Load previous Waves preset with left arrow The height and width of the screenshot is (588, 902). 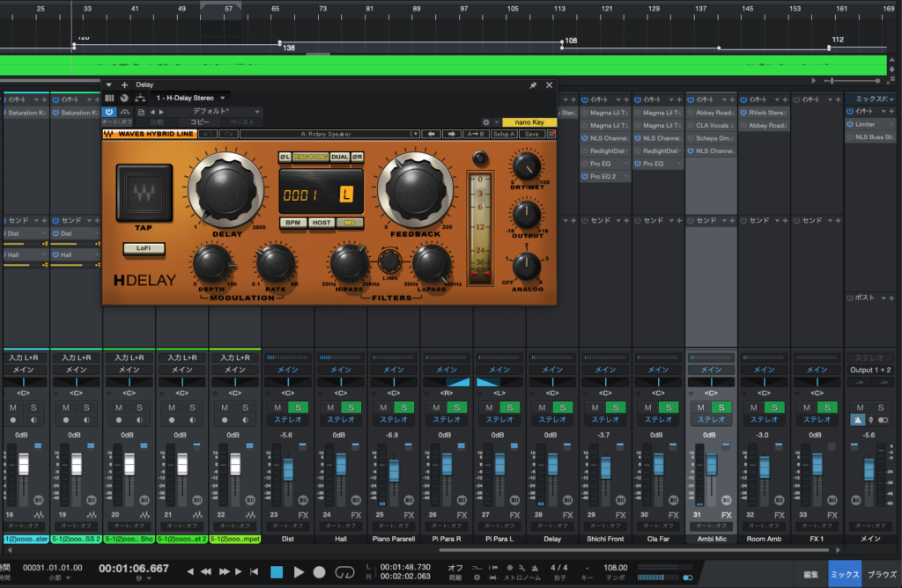[431, 134]
